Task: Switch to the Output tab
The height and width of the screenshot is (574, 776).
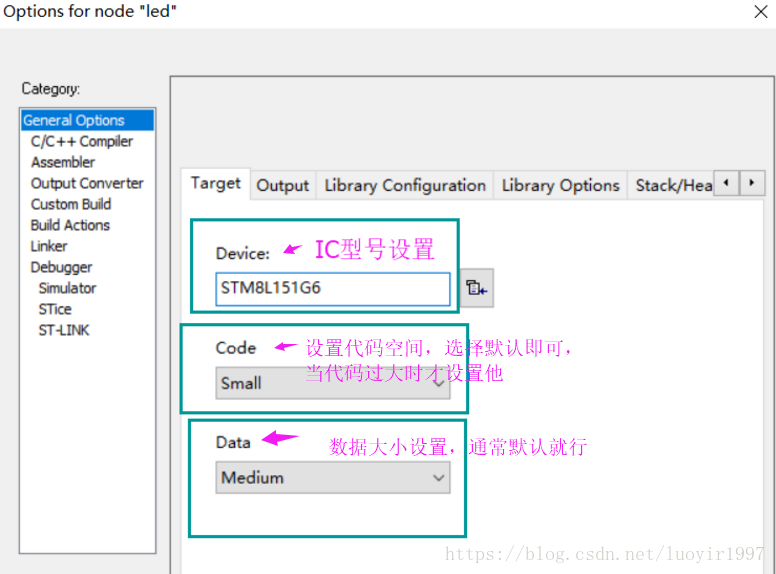Action: [x=283, y=186]
